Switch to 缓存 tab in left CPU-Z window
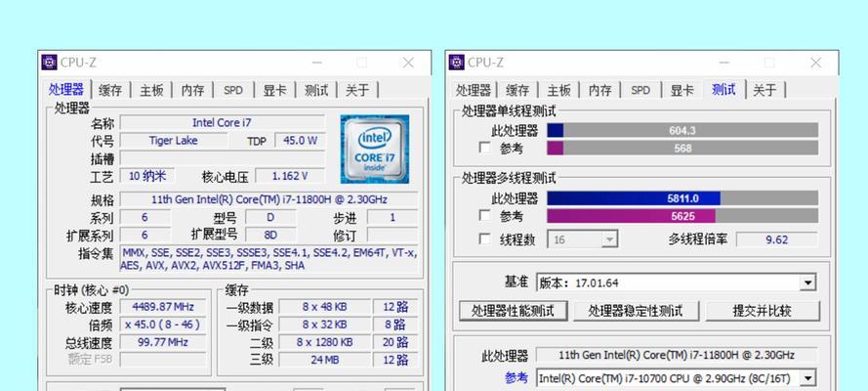The width and height of the screenshot is (868, 391). [x=109, y=90]
